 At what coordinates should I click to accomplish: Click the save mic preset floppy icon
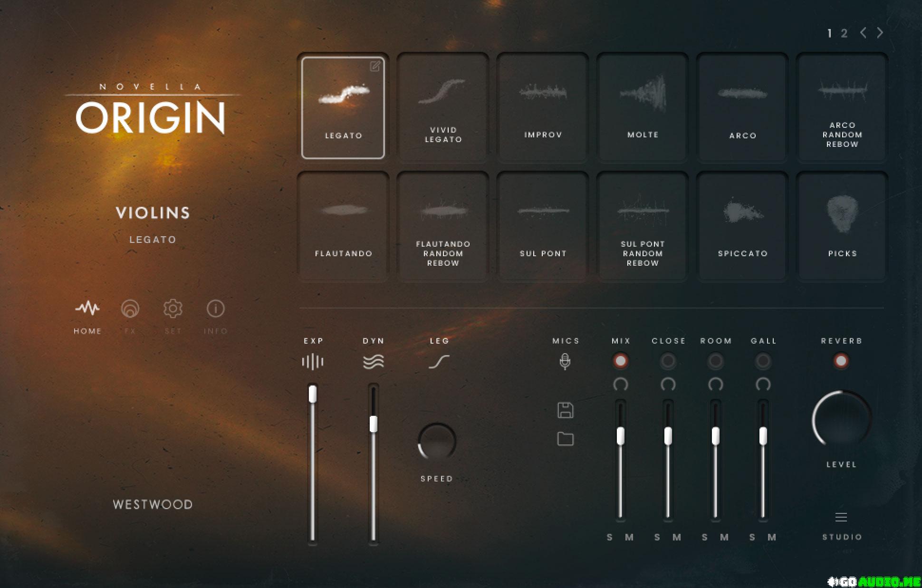pyautogui.click(x=565, y=410)
